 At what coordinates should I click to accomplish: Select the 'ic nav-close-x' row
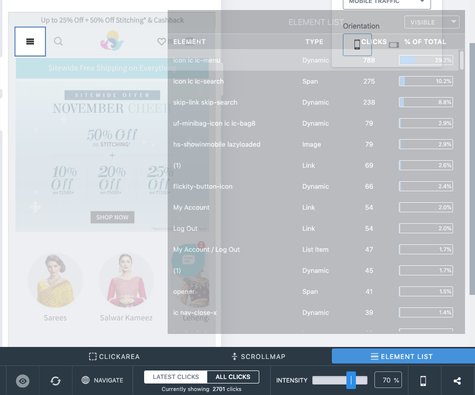(x=313, y=312)
